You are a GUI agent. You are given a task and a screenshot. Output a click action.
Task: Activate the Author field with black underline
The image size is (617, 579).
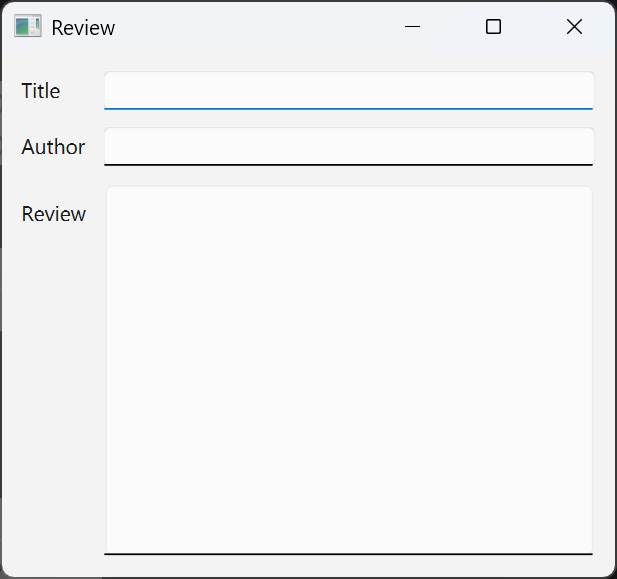348,146
